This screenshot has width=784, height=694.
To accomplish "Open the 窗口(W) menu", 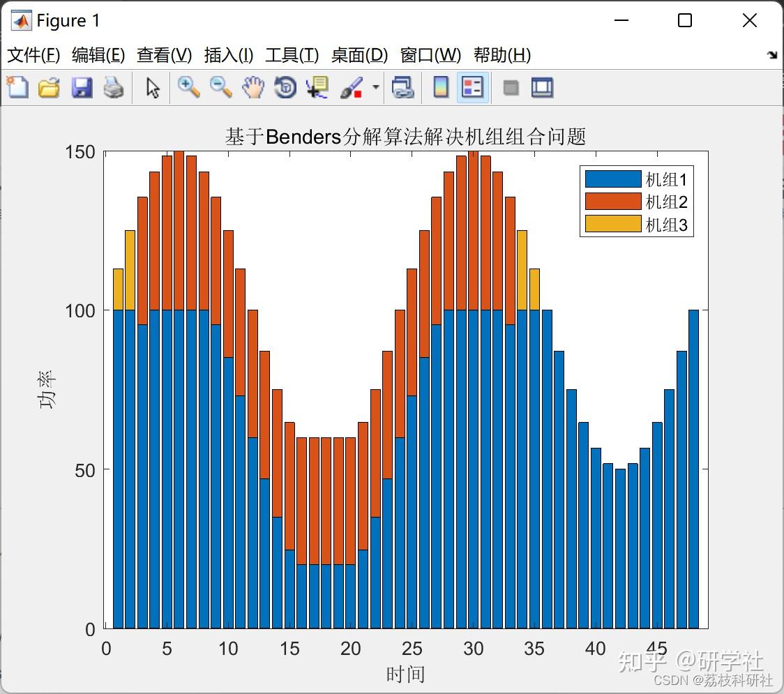I will pos(430,54).
